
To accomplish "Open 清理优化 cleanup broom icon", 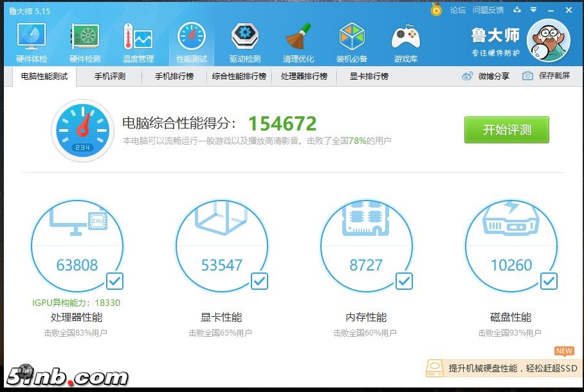I will pos(298,42).
